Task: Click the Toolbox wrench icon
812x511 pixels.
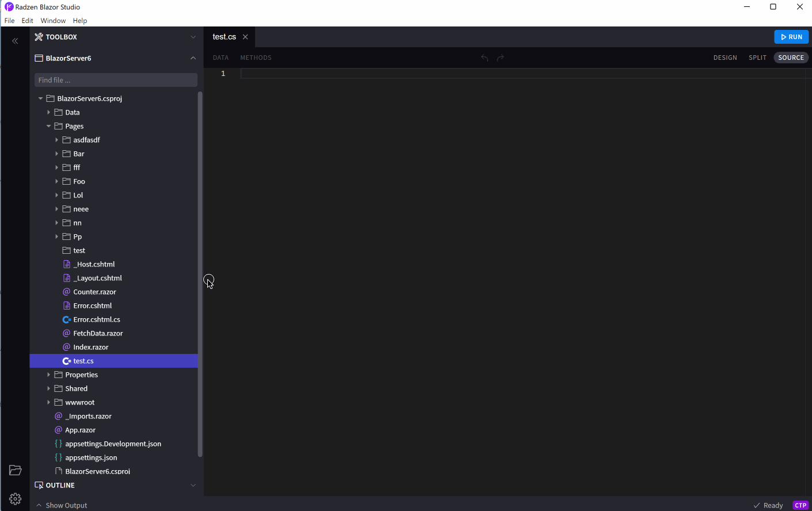Action: tap(39, 36)
